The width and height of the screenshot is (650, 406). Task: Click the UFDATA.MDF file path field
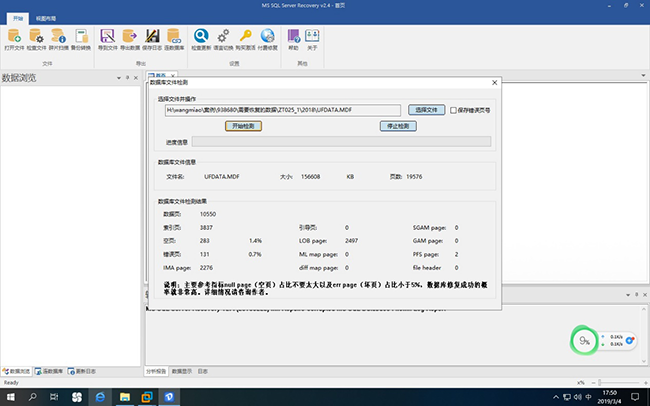pos(283,110)
